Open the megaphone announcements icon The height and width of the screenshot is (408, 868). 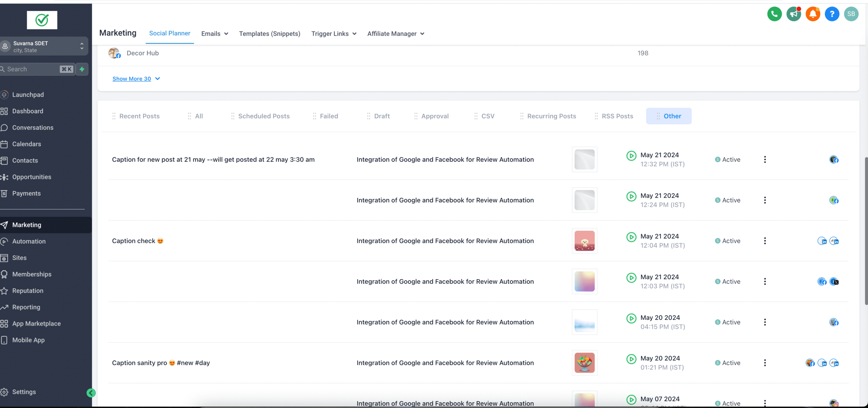tap(794, 14)
